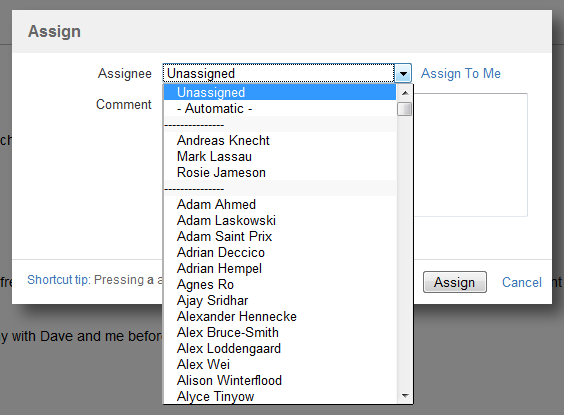The width and height of the screenshot is (564, 415).
Task: Select Unassigned option in the list
Action: (280, 92)
